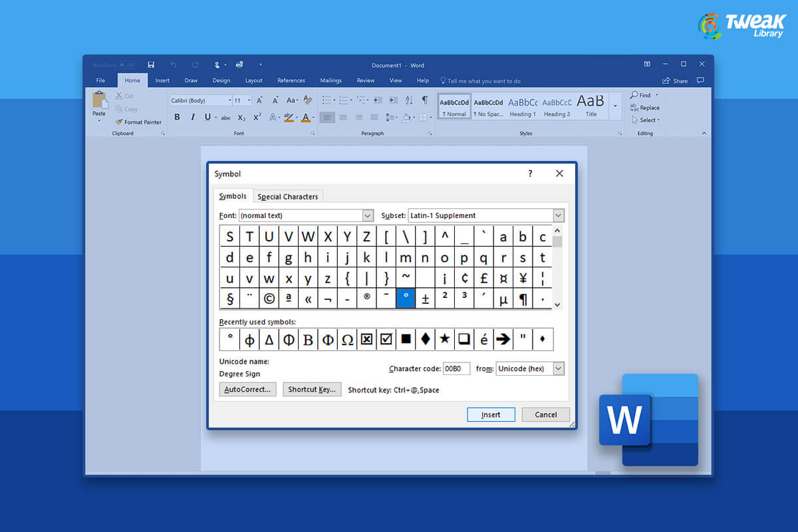Edit the Character code field showing 00B0
The width and height of the screenshot is (798, 532).
pyautogui.click(x=456, y=368)
